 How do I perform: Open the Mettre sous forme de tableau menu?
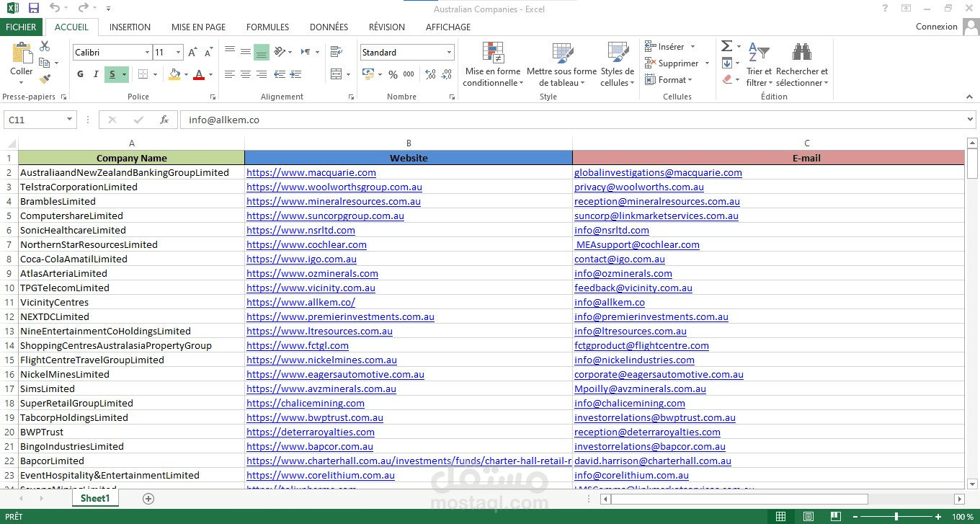pos(561,65)
